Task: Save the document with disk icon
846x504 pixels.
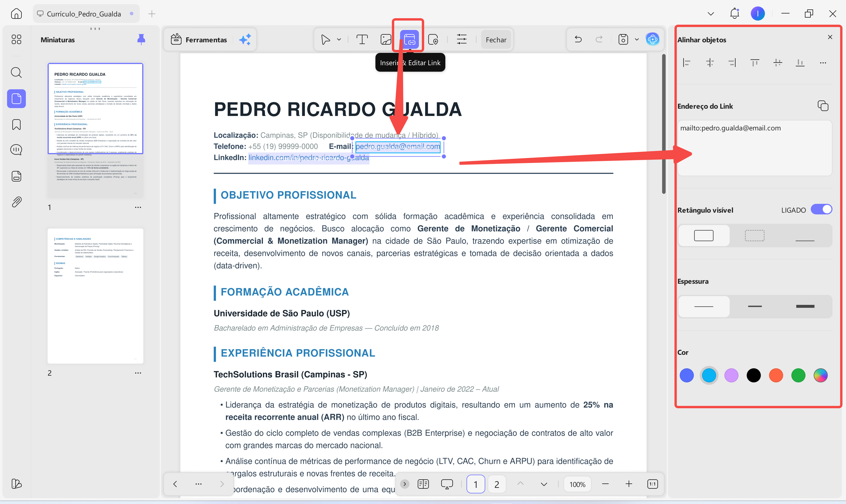Action: pos(623,39)
